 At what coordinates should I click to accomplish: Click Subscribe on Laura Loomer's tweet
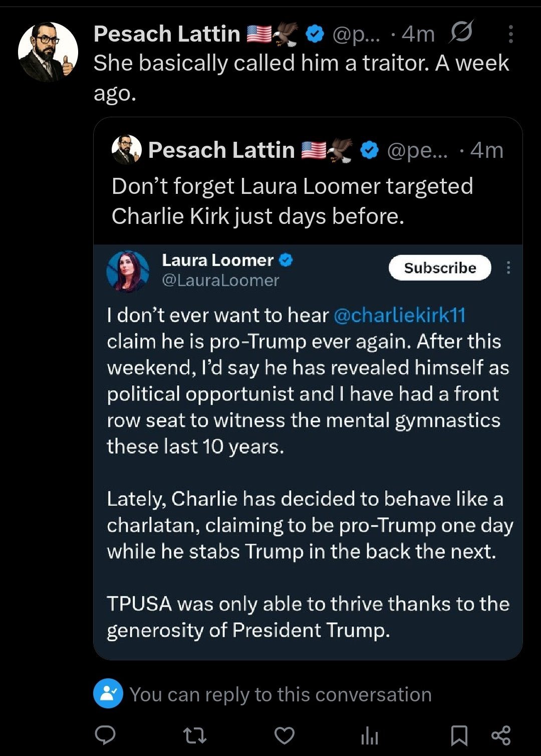pyautogui.click(x=440, y=268)
